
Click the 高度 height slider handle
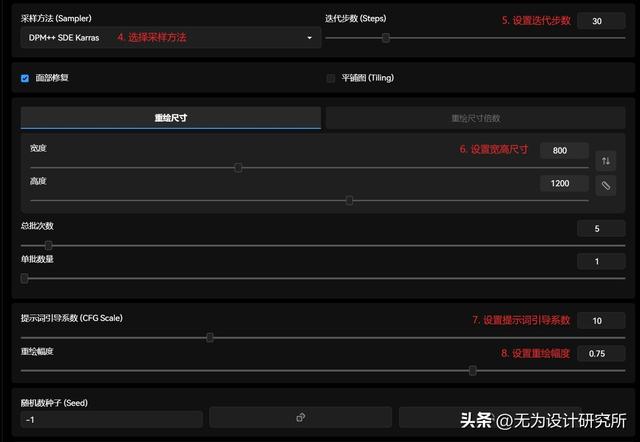(x=349, y=200)
